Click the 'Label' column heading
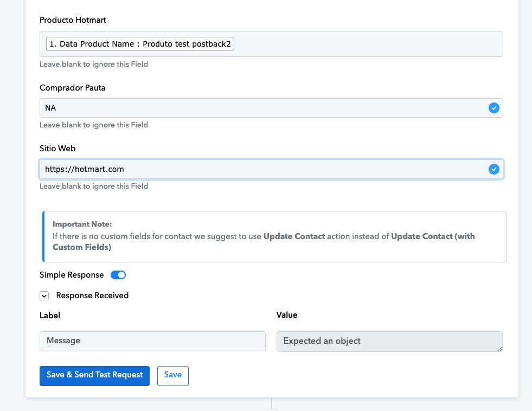The height and width of the screenshot is (411, 532). (50, 316)
